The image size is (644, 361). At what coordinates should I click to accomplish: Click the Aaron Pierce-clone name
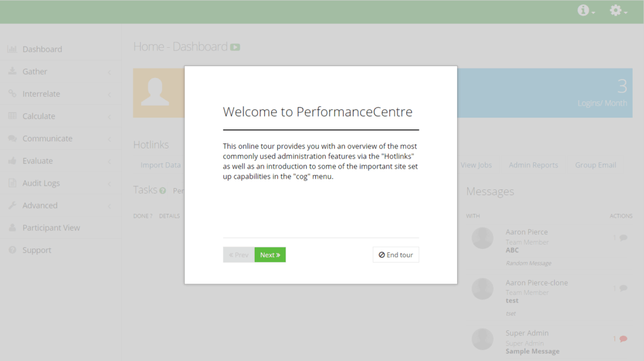pos(536,282)
